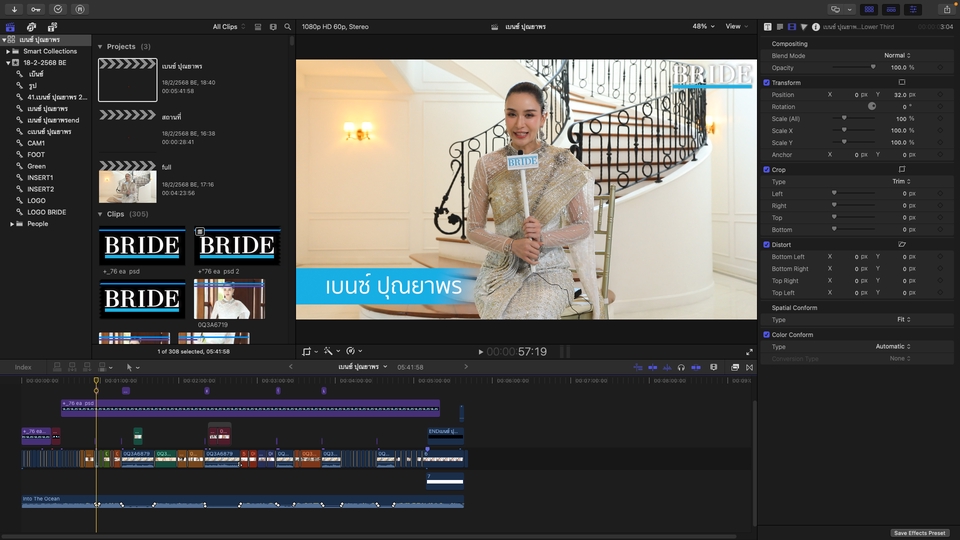
Task: Collapse the 18-2-2568 BE event
Action: pos(9,62)
